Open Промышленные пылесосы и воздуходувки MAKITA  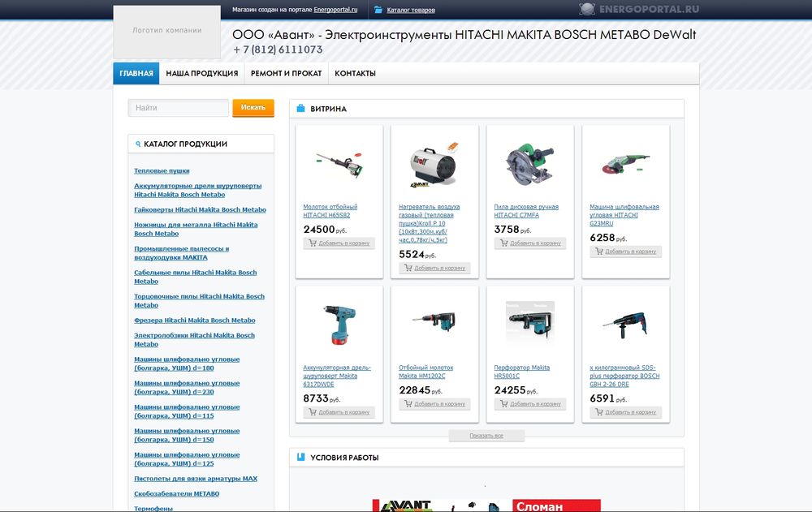pyautogui.click(x=181, y=252)
